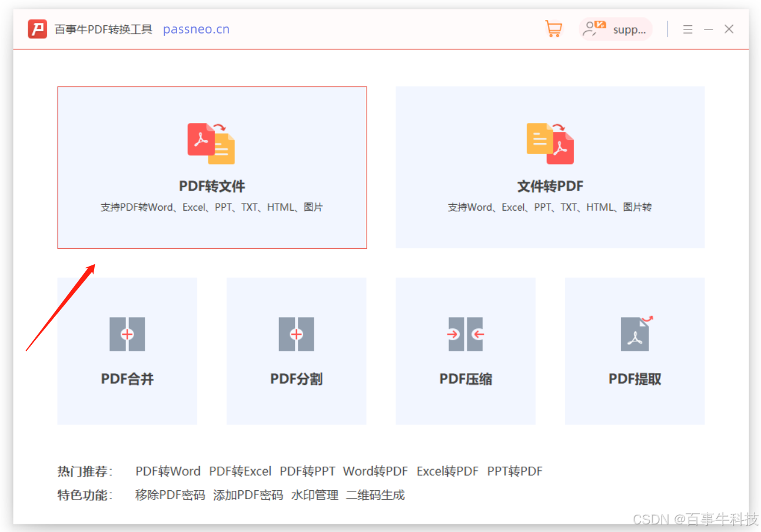The height and width of the screenshot is (532, 761).
Task: Open the PDF压缩 label
Action: [466, 379]
